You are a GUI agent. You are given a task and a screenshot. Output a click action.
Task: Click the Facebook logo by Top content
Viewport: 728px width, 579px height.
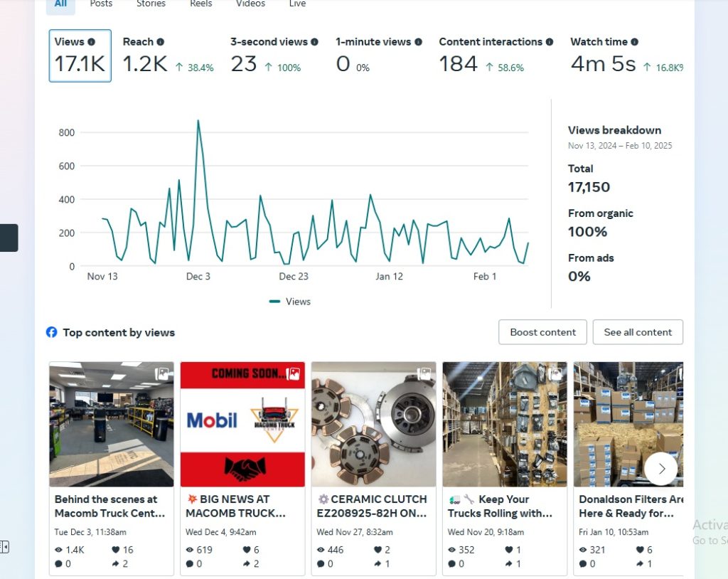pos(52,332)
